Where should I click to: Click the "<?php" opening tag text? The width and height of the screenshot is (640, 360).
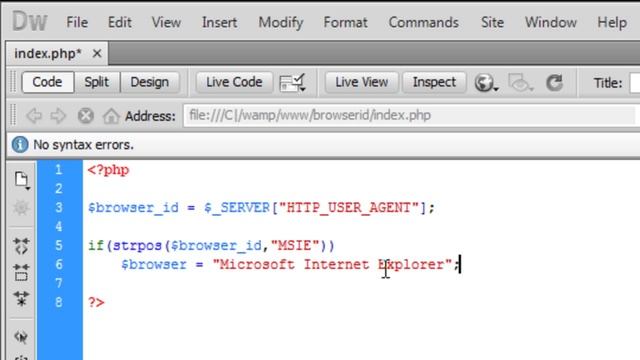(109, 169)
